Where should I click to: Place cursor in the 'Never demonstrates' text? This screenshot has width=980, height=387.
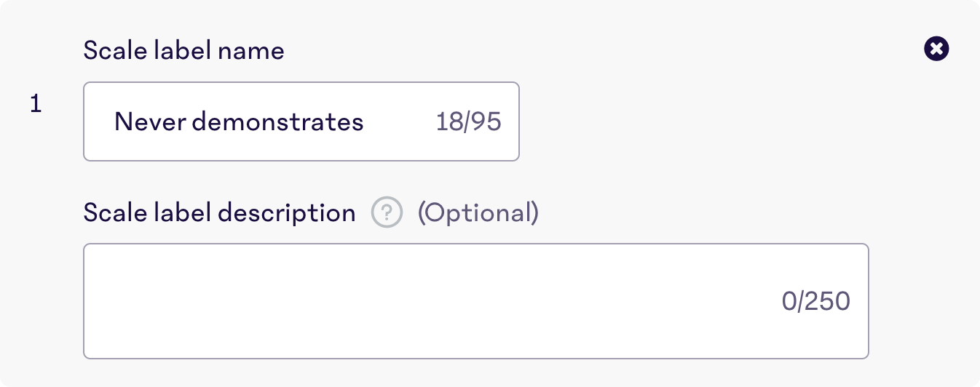point(239,122)
